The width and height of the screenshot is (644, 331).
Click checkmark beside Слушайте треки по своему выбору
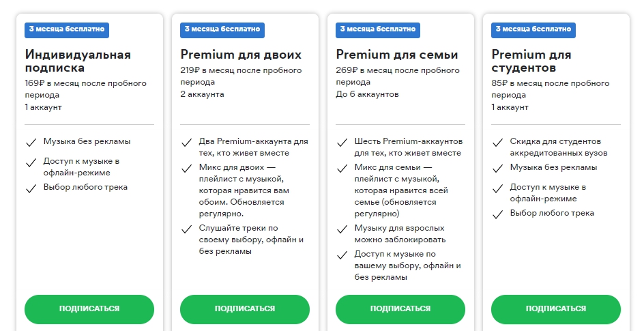[186, 229]
